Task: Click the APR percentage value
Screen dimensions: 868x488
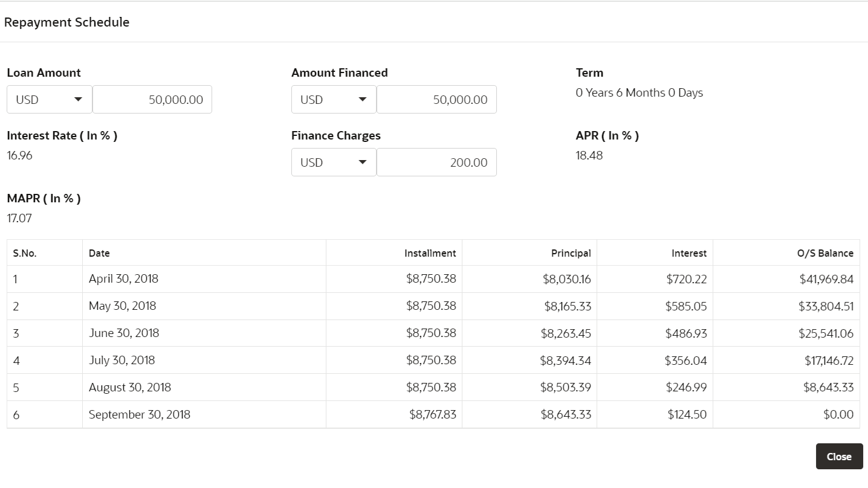Action: click(589, 155)
